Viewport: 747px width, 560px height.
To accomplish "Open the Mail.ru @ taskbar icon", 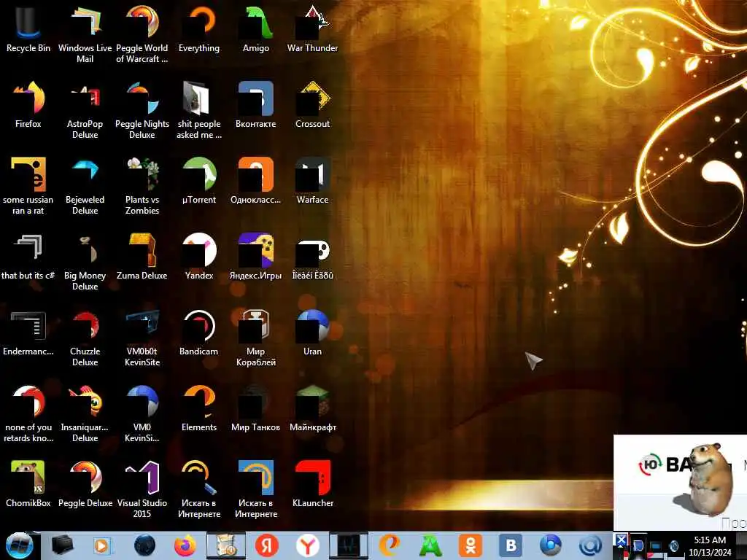I will point(592,545).
